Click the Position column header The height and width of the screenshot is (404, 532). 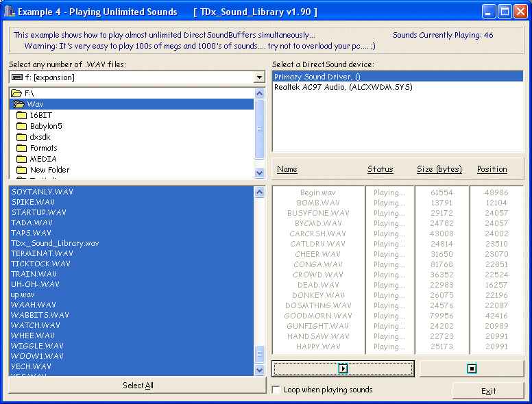[x=492, y=169]
